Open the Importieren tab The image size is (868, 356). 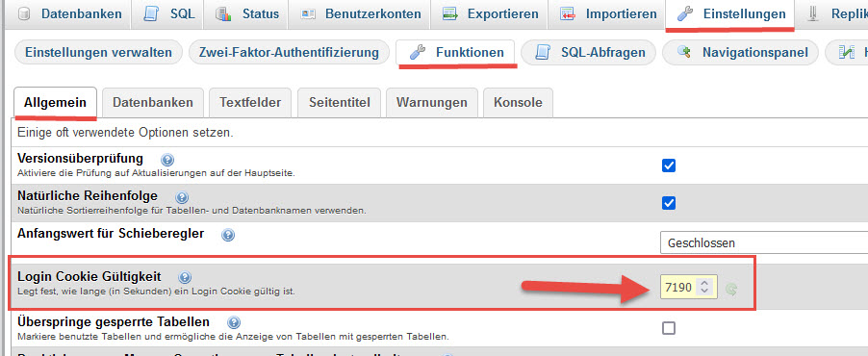(x=607, y=13)
